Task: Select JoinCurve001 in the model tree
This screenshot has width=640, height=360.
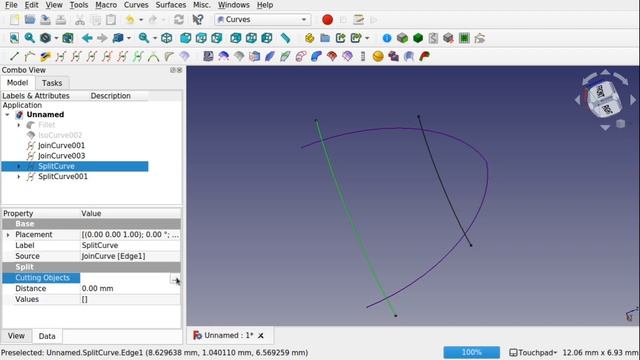Action: [61, 146]
